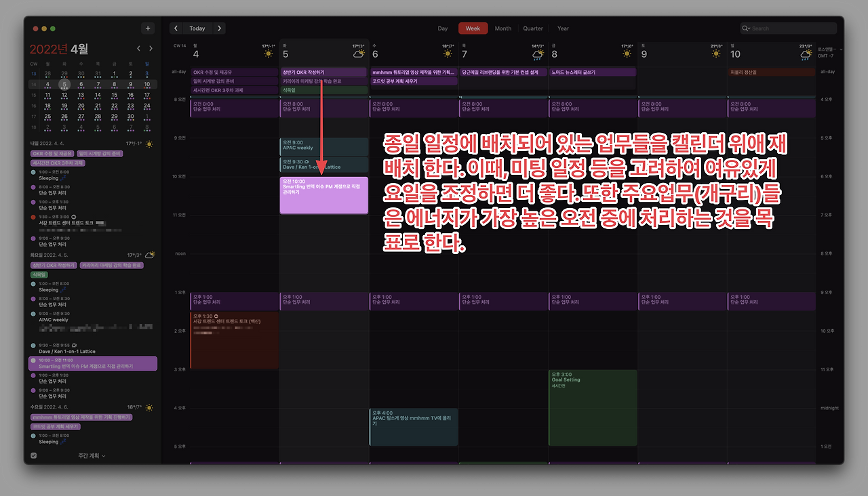
Task: Click the previous week arrow beside Today
Action: (x=176, y=28)
